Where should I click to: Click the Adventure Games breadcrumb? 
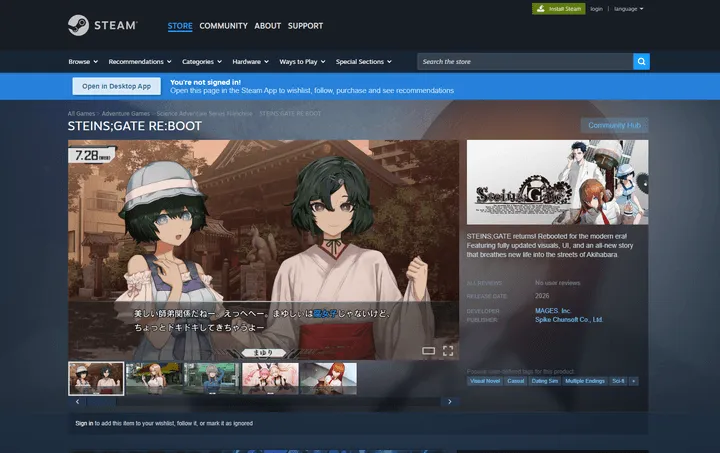(x=126, y=113)
